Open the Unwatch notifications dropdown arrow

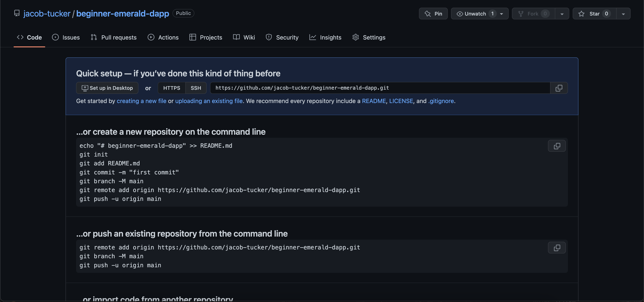pyautogui.click(x=502, y=14)
